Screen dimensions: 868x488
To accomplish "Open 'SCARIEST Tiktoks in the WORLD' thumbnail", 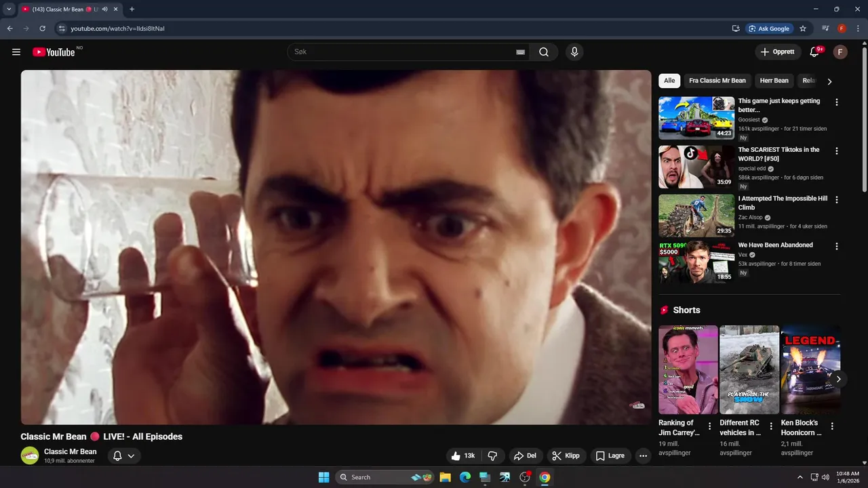I will (x=696, y=167).
